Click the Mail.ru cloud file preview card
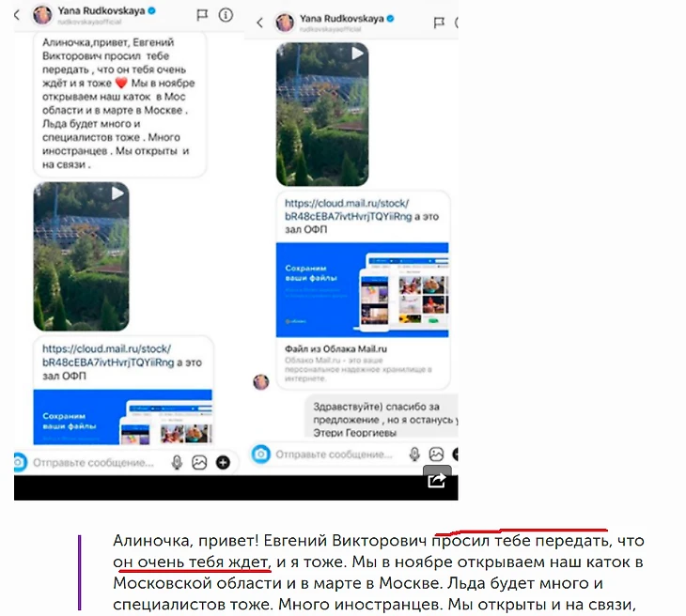 point(363,316)
